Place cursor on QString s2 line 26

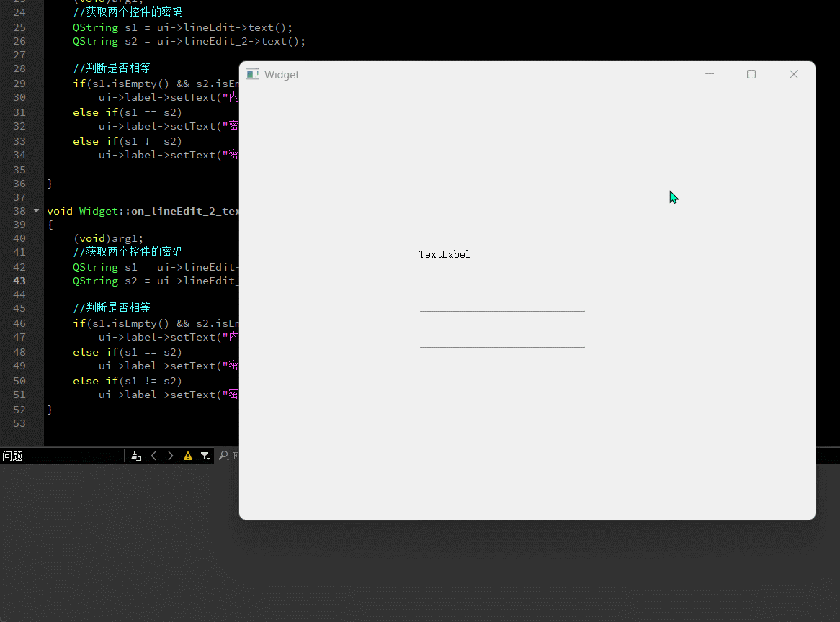point(189,41)
